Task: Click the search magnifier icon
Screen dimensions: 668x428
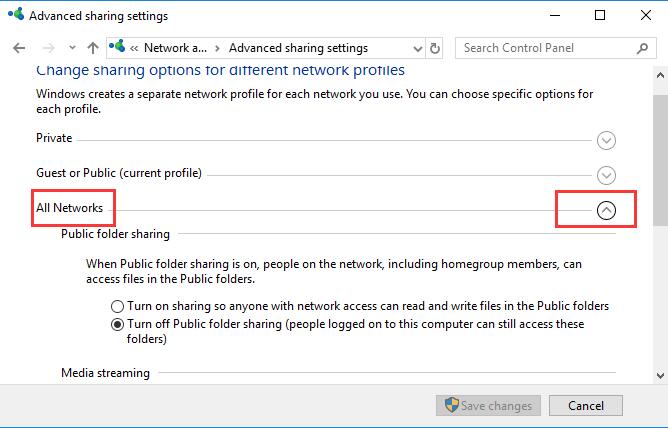Action: tap(642, 48)
